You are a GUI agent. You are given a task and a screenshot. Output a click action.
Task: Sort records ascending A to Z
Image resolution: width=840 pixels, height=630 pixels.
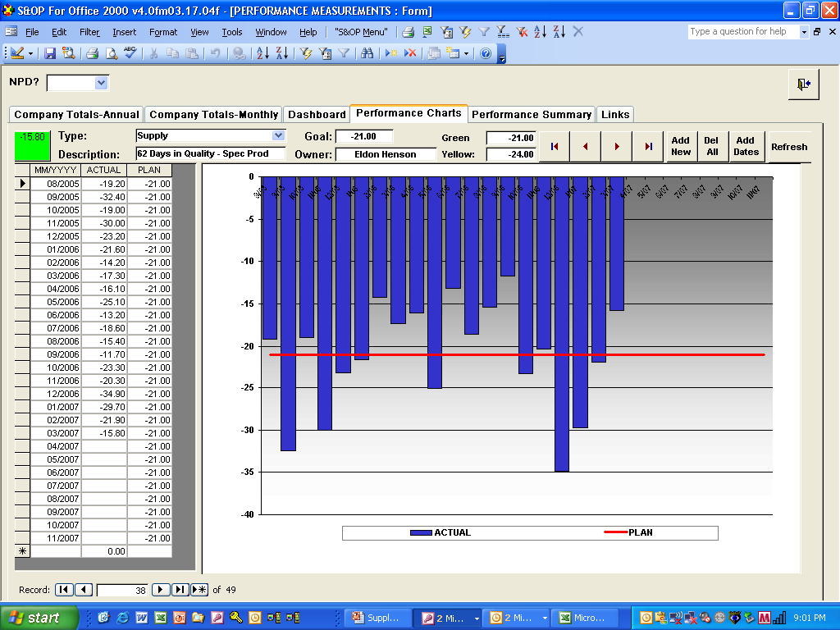pyautogui.click(x=262, y=54)
